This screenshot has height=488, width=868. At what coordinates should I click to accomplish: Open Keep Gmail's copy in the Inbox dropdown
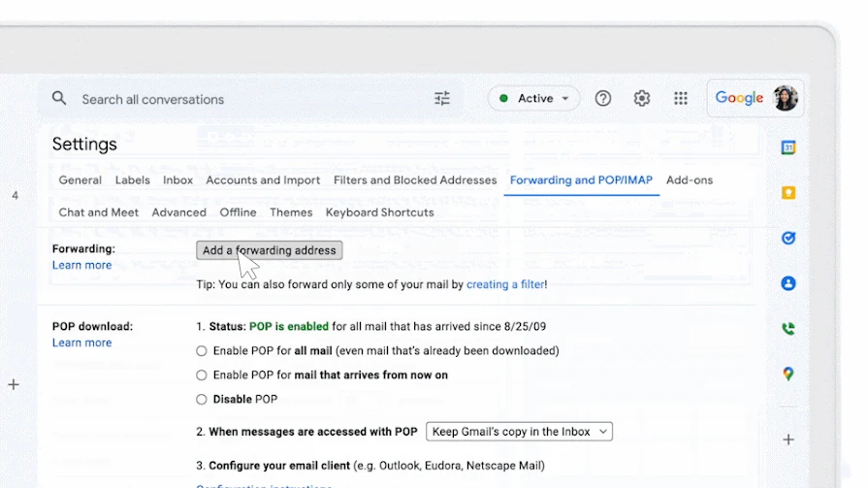click(519, 432)
